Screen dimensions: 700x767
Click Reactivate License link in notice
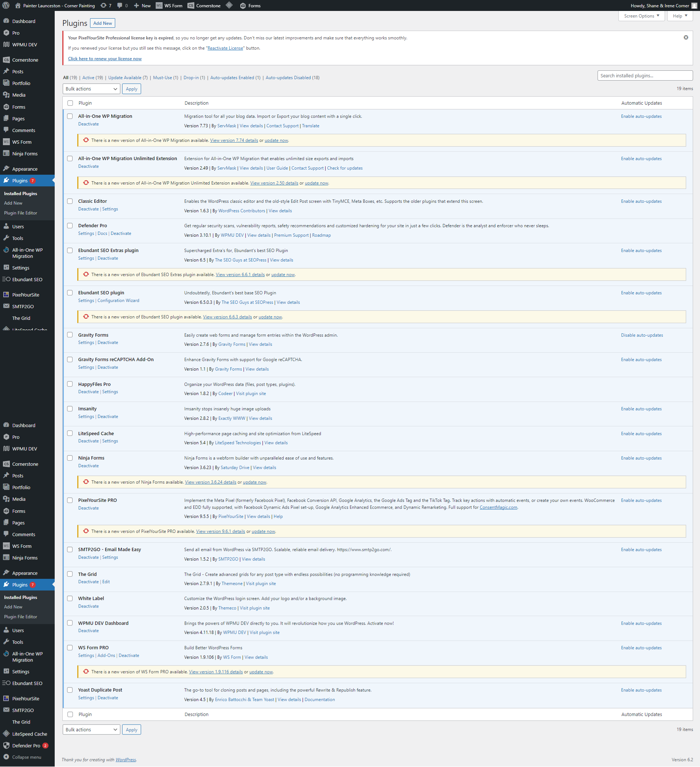(225, 48)
